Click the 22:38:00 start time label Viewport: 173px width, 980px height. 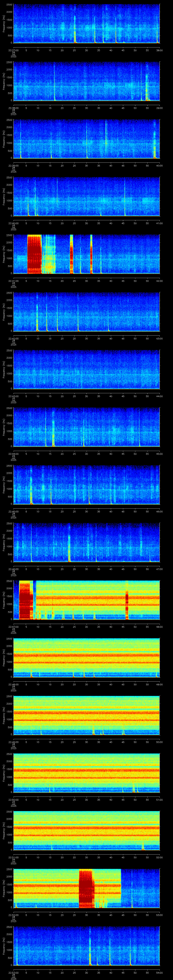[13, 108]
